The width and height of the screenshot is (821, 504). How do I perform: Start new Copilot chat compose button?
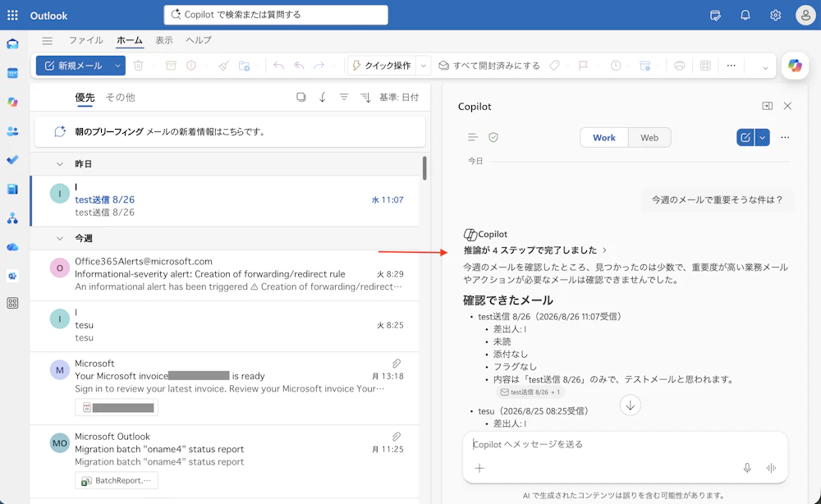pos(745,138)
